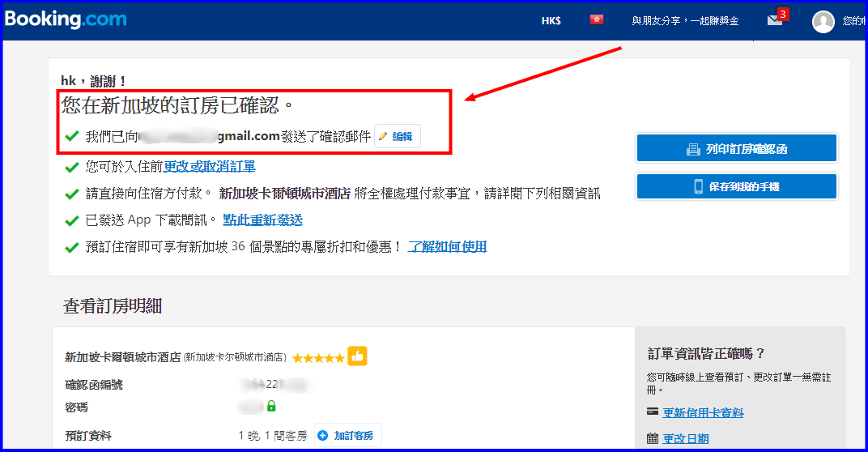Click the 確認函編號 label
Screen dimensions: 868x452
coord(94,385)
